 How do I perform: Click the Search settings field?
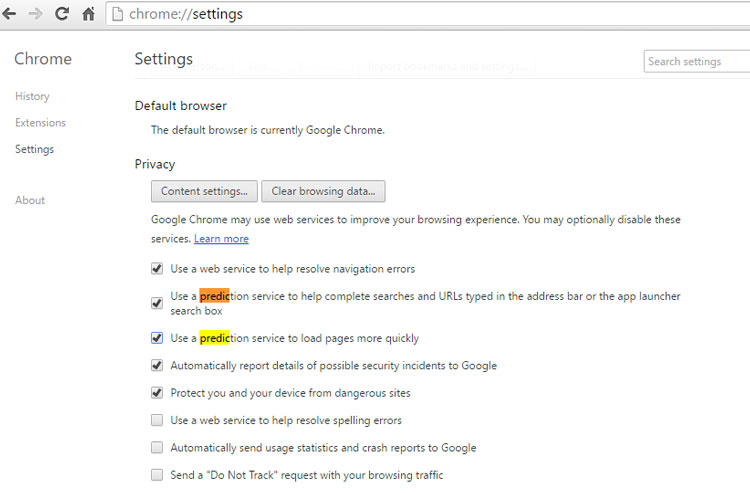point(696,61)
